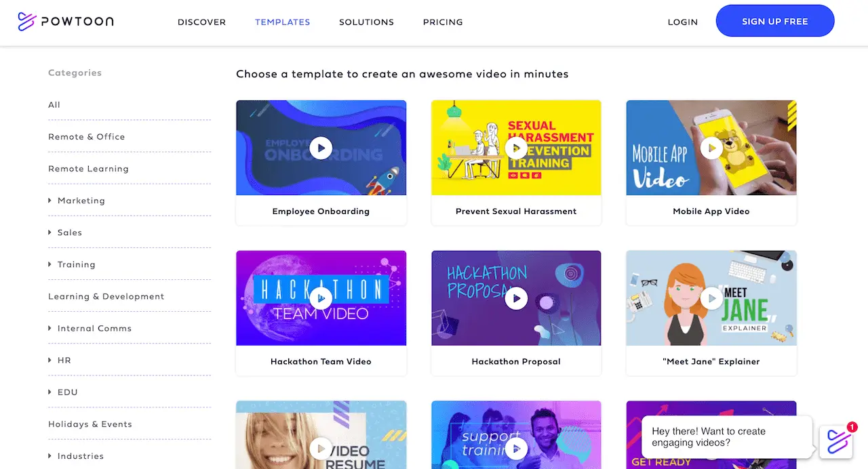868x469 pixels.
Task: Open the Video Resume template thumbnail
Action: [321, 434]
